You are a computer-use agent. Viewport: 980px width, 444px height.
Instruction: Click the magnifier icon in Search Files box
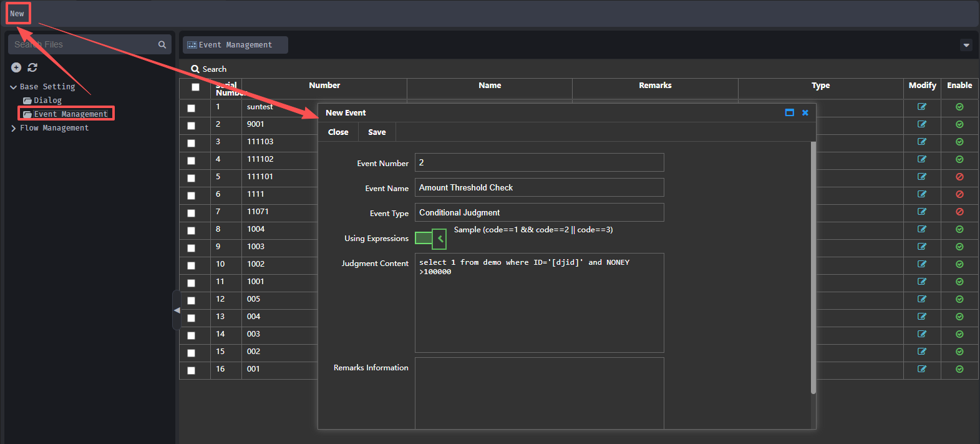[162, 44]
